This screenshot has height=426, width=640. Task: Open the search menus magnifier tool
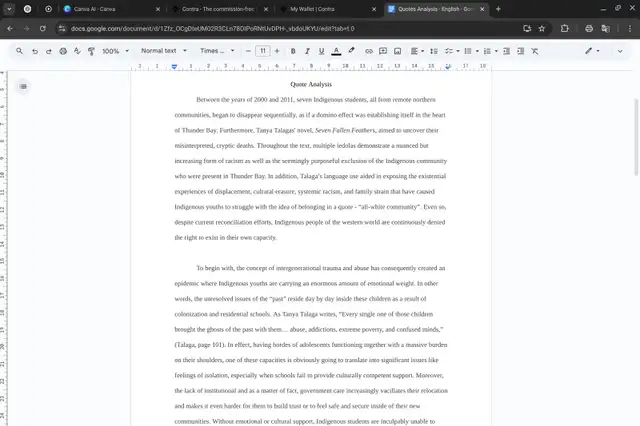(19, 51)
